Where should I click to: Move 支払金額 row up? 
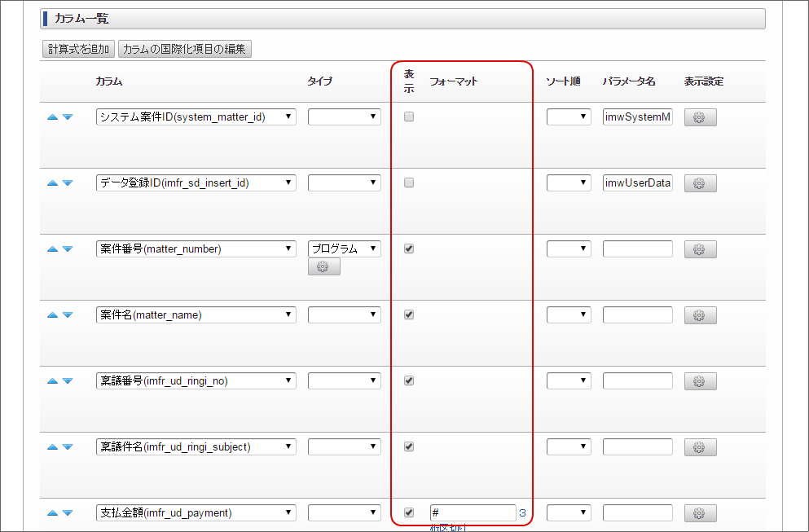click(52, 513)
